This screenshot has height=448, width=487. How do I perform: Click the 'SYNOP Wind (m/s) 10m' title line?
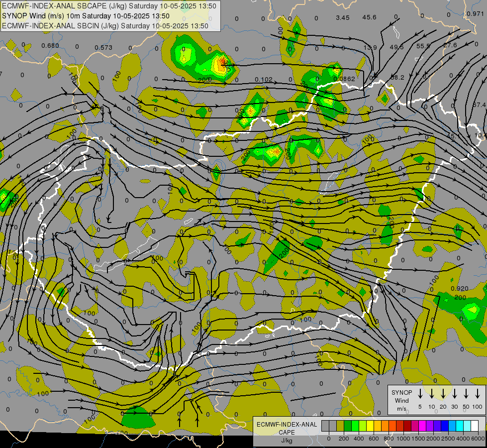click(86, 16)
